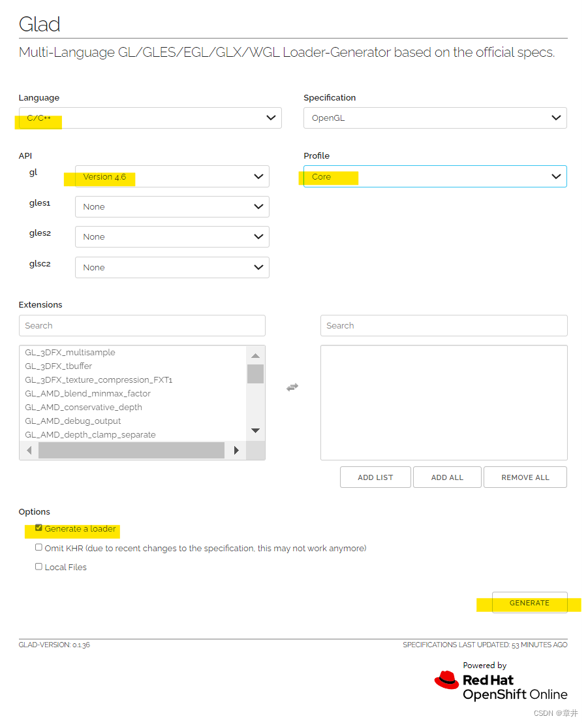Click the left extensions Search field
588x723 pixels.
pos(142,325)
